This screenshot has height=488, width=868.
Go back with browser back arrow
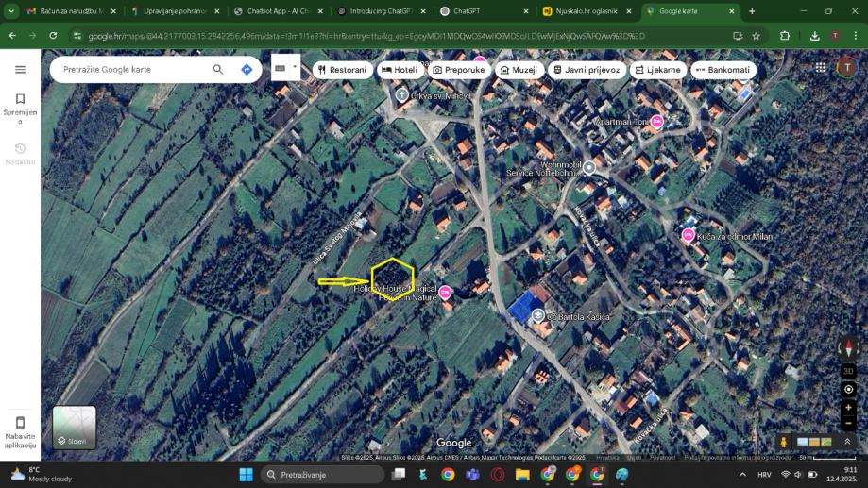pos(12,36)
